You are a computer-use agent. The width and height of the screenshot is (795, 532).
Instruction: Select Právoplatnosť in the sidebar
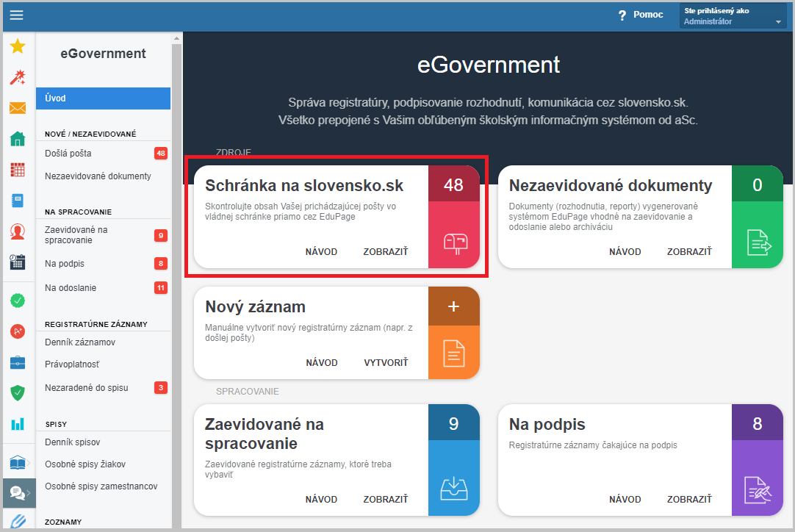(x=72, y=364)
